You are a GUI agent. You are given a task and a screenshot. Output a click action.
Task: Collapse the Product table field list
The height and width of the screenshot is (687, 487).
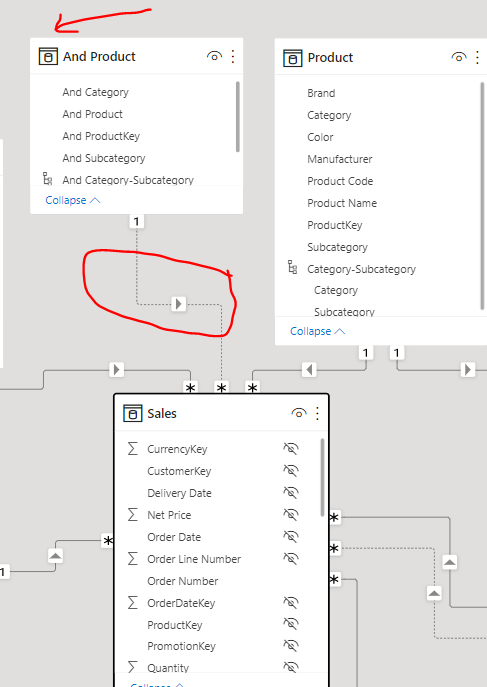[318, 331]
